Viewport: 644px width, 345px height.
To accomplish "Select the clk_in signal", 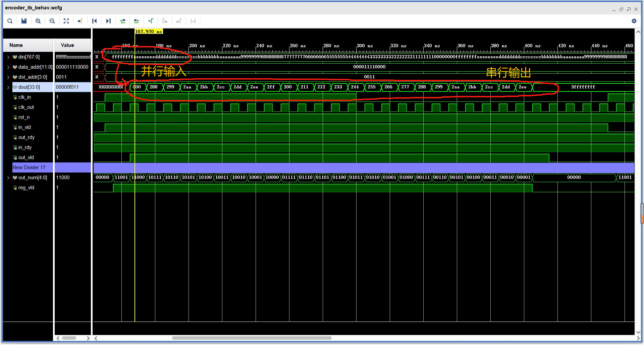I will (x=24, y=97).
